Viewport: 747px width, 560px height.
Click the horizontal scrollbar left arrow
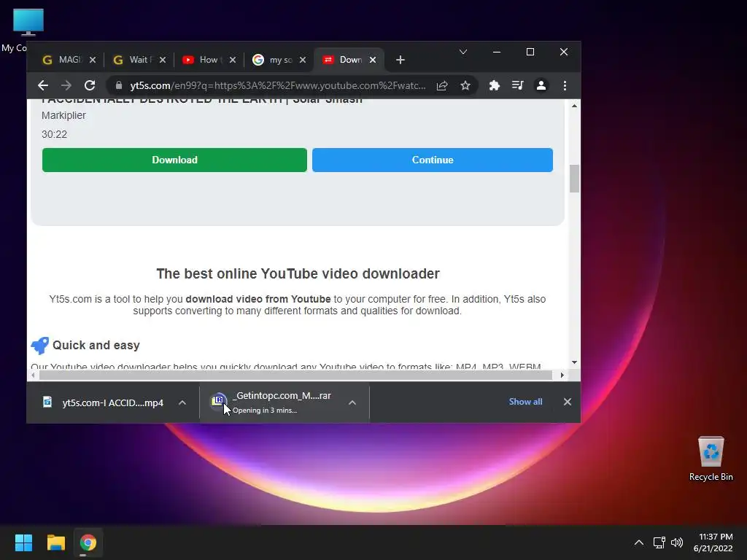pos(33,376)
